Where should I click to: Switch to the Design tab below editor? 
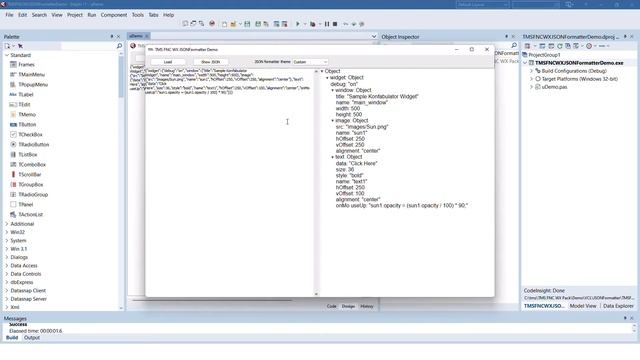pos(348,306)
